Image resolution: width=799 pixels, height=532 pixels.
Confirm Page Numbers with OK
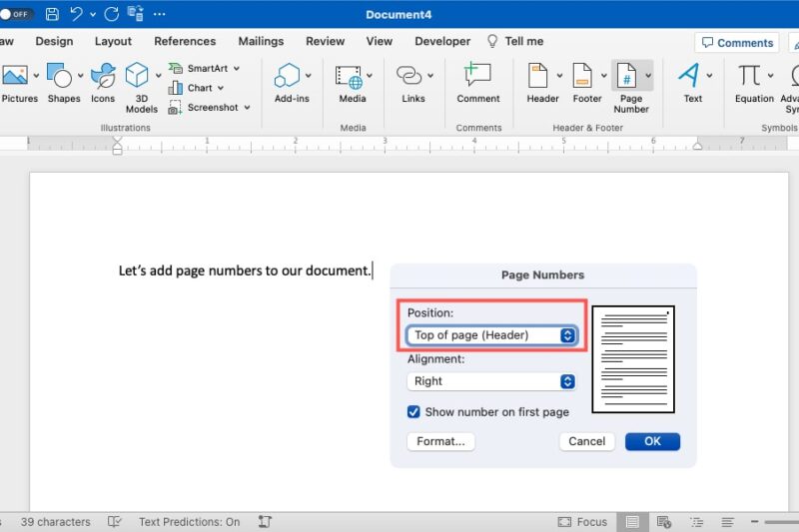tap(653, 441)
